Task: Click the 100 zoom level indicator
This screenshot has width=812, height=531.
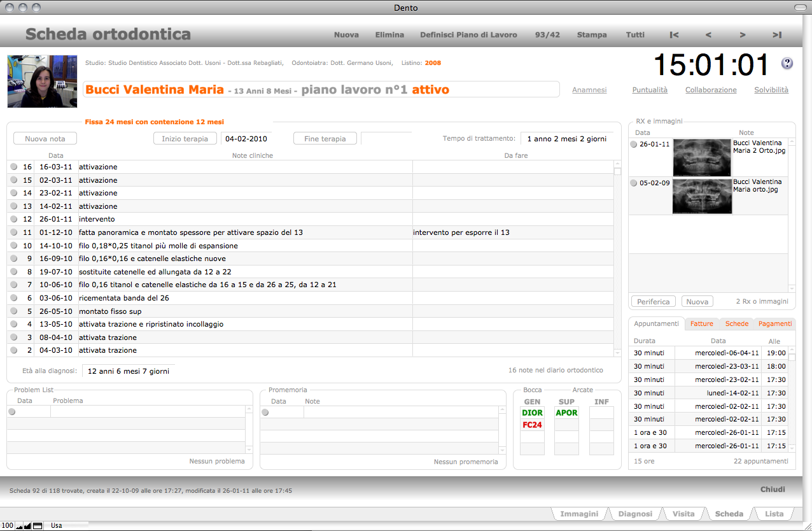Action: click(x=8, y=526)
